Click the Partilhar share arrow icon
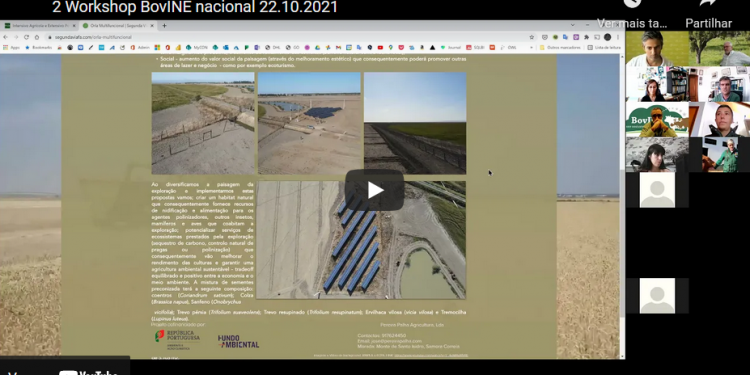Viewport: 750px width, 375px height. [708, 3]
